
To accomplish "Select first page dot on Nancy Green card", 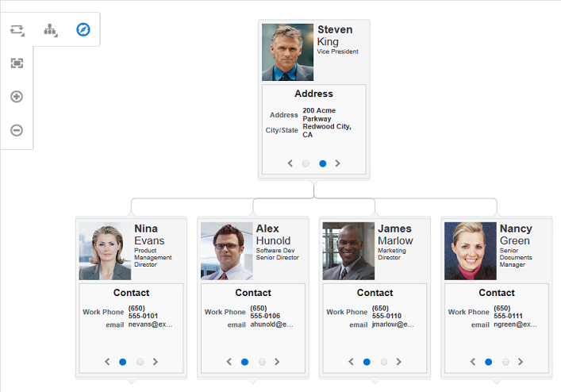I will point(488,362).
